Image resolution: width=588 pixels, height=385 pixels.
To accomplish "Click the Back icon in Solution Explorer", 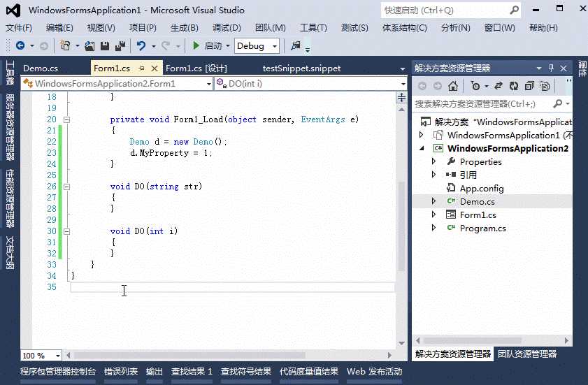I will coord(422,86).
